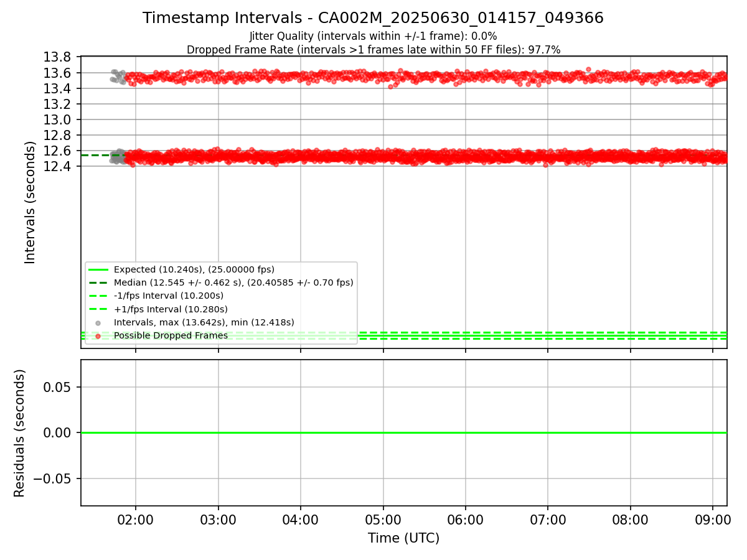Click the 04:00 time tick label
747x560 pixels.
pos(301,520)
